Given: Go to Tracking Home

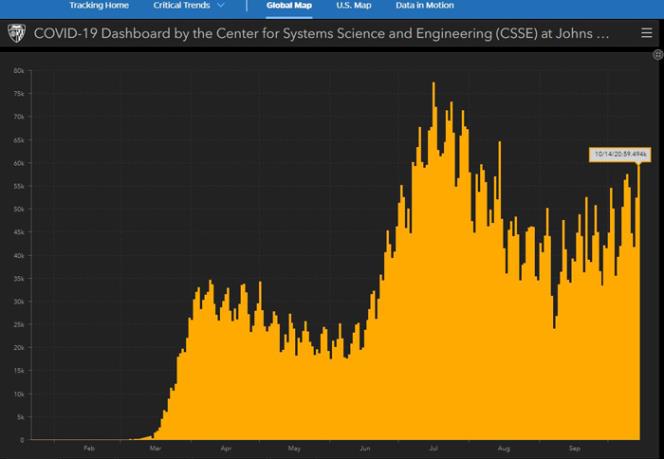Looking at the screenshot, I should (98, 6).
